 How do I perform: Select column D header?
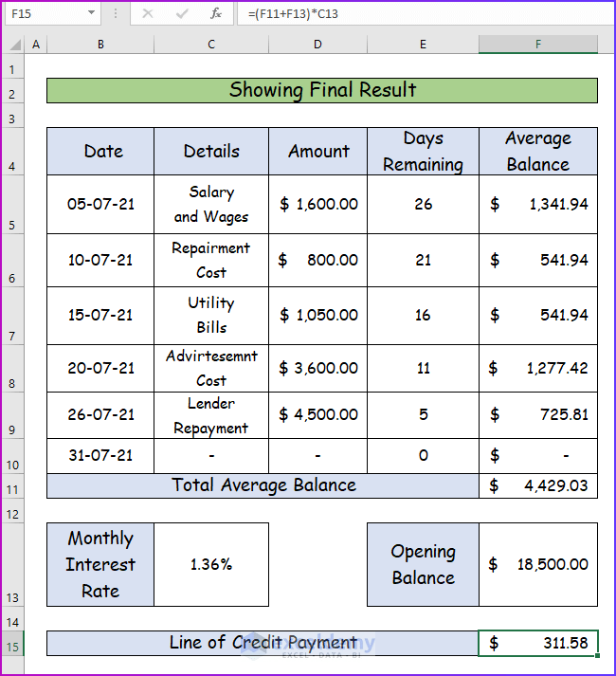[x=317, y=45]
